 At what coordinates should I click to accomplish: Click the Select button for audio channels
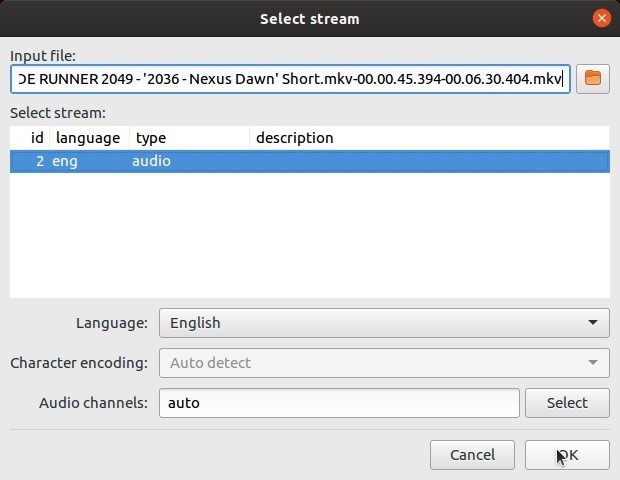tap(567, 403)
